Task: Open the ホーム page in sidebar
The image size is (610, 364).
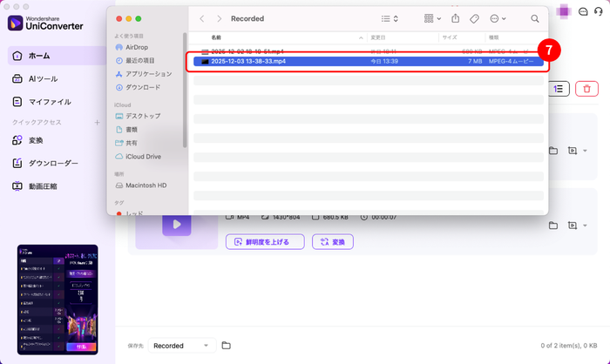Action: (38, 56)
